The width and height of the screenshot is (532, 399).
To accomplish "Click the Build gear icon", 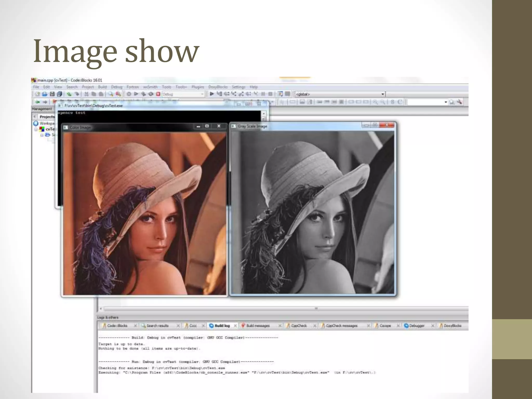I will pos(129,94).
